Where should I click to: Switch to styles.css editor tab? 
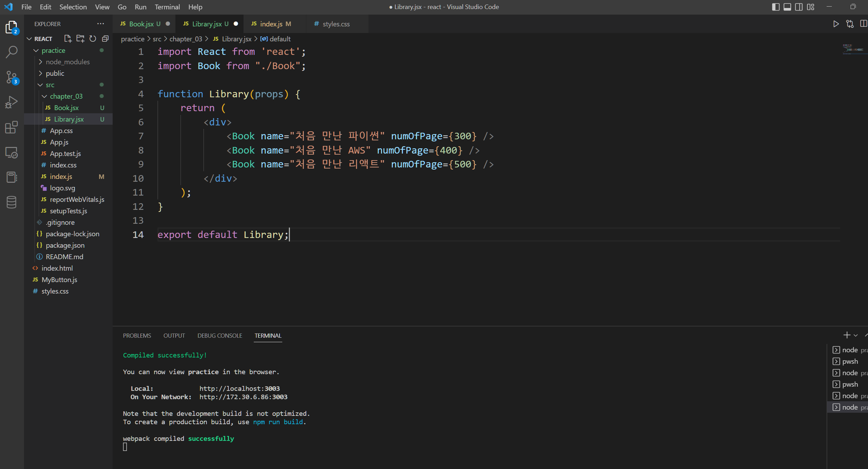pos(336,24)
